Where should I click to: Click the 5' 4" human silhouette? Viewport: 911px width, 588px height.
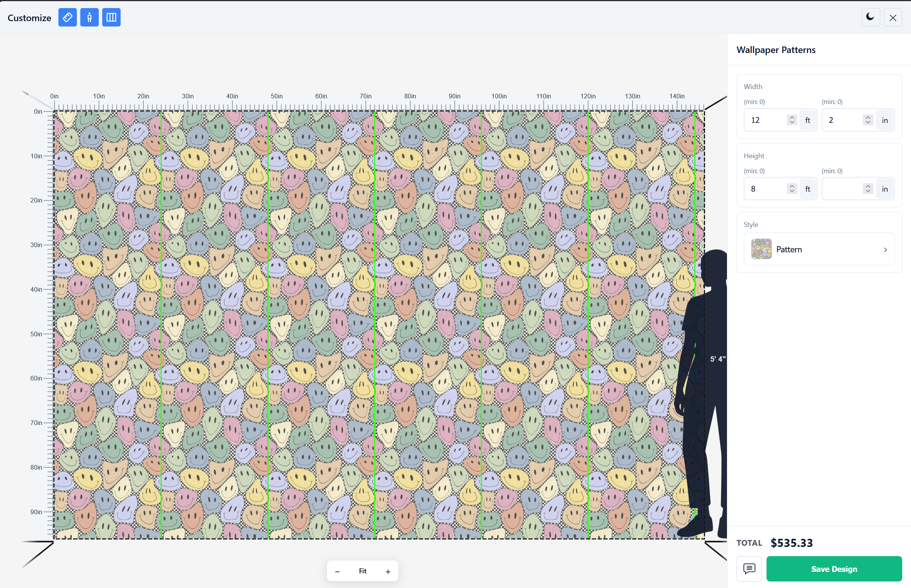701,394
